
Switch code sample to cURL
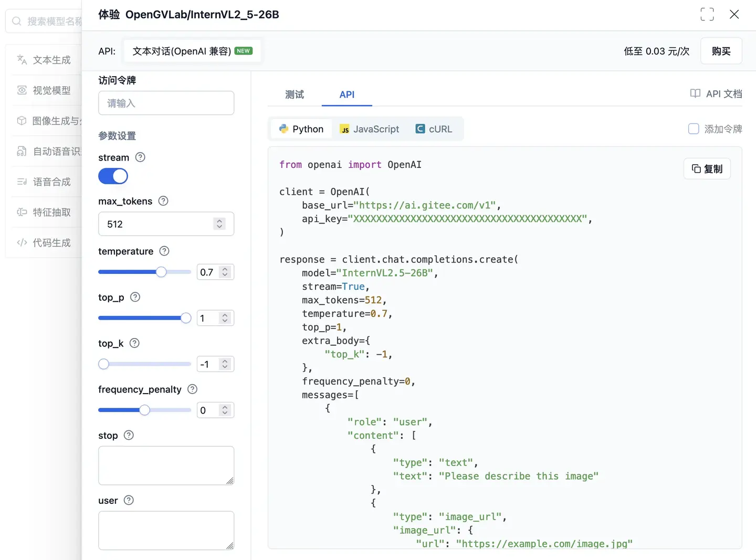(x=433, y=129)
